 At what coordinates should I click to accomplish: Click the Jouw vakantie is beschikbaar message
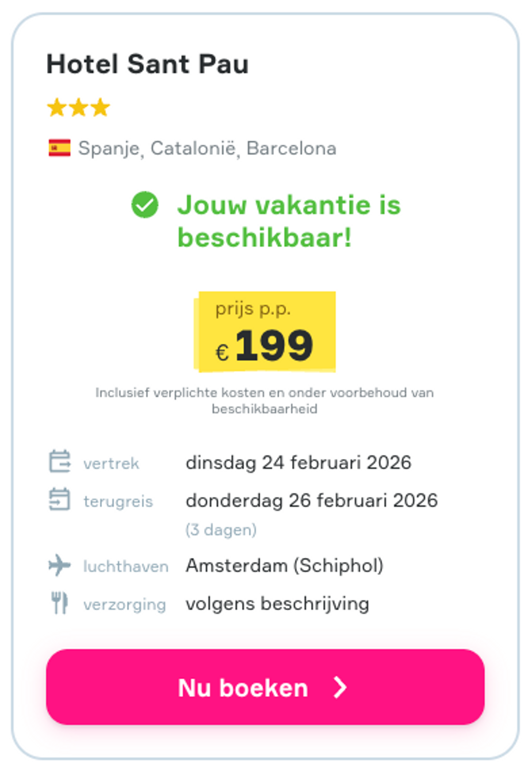point(290,220)
